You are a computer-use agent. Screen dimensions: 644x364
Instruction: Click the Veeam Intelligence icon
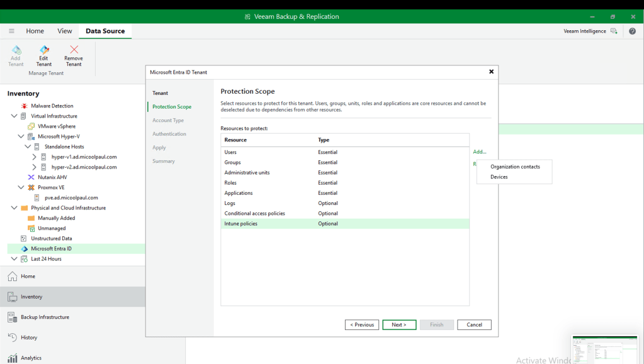(614, 31)
